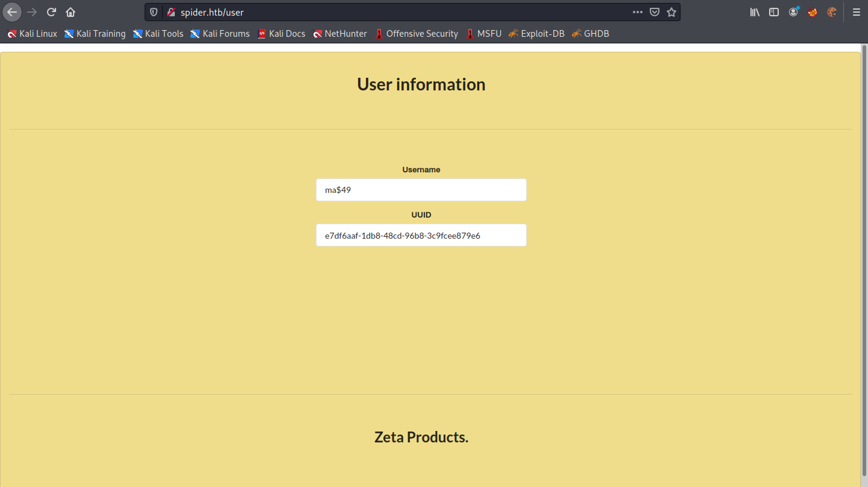Open the Kali Linux bookmark
Viewport: 868px width, 487px height.
click(x=32, y=34)
